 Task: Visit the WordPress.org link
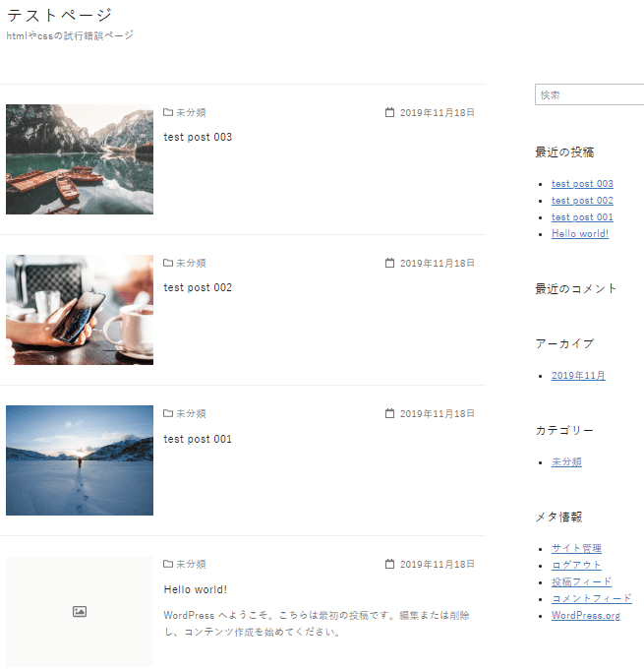click(x=585, y=615)
